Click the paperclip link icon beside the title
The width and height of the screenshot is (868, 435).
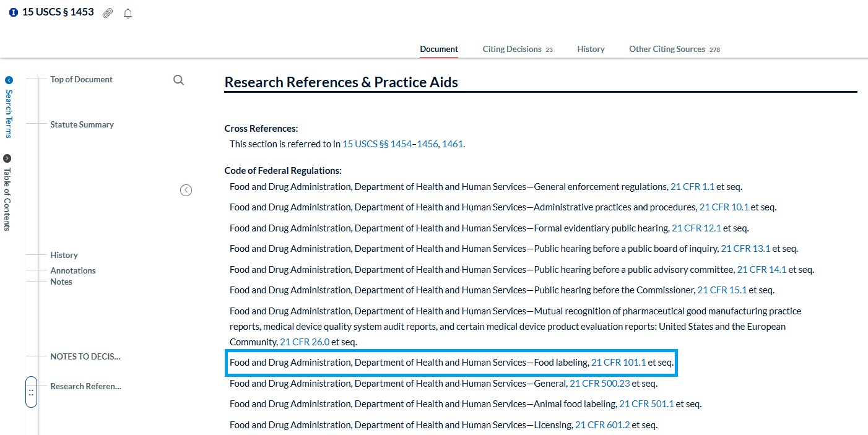[x=107, y=12]
